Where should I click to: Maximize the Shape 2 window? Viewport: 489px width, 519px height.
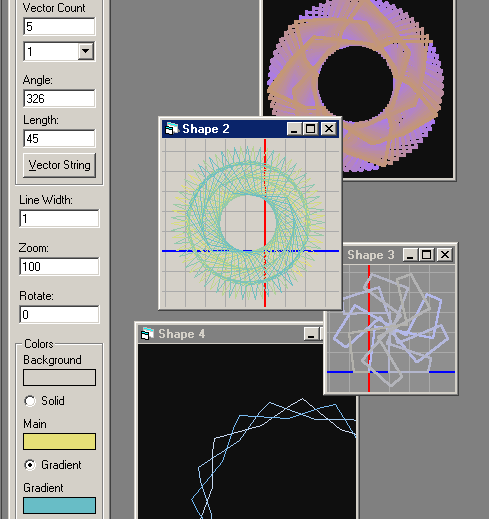pyautogui.click(x=310, y=129)
